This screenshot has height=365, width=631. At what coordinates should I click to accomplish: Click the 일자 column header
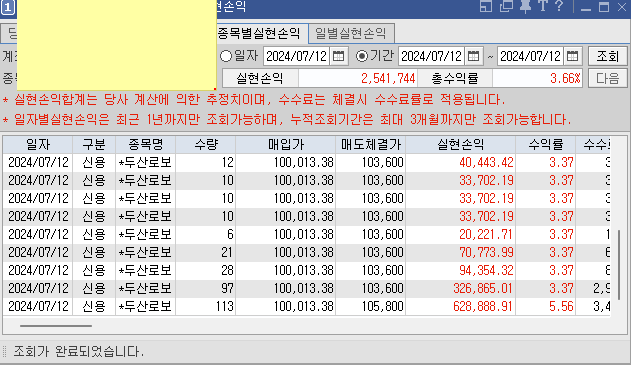(x=38, y=144)
